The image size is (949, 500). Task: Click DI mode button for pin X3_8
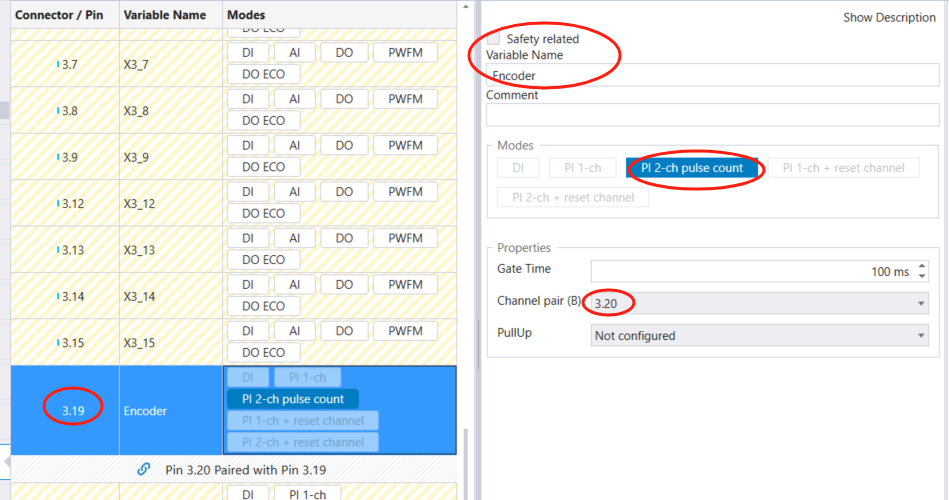coord(247,99)
